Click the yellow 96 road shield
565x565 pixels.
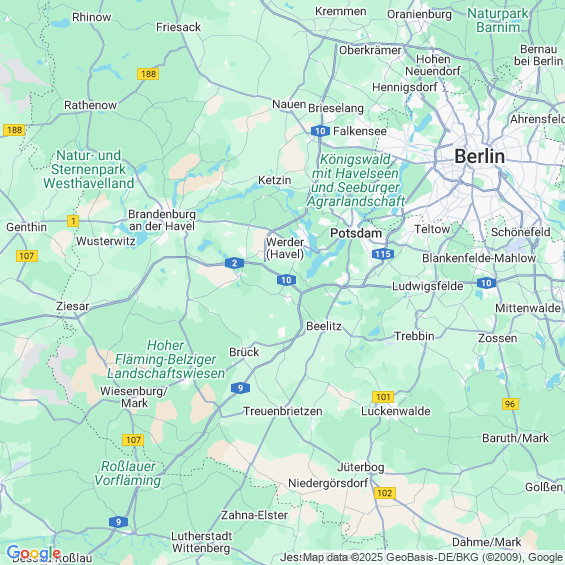point(510,404)
